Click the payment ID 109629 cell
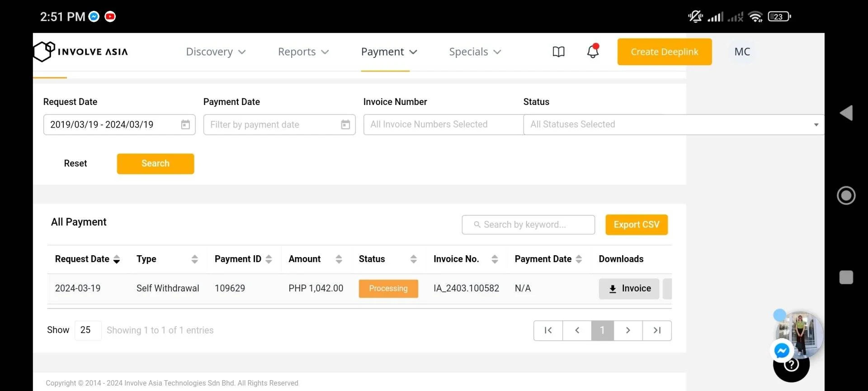868x391 pixels. [230, 288]
